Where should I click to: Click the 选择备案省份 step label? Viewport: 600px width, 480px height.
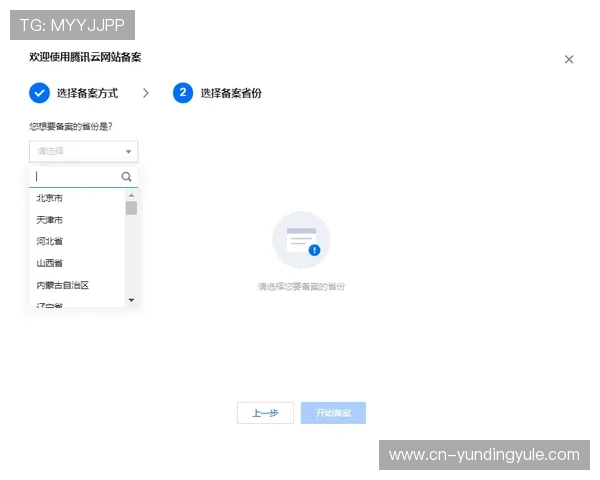pyautogui.click(x=231, y=93)
